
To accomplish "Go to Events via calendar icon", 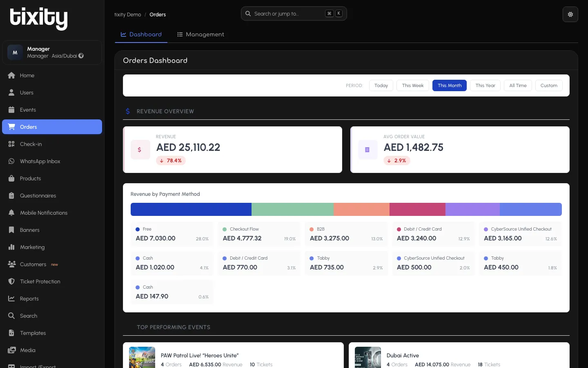I will [x=11, y=110].
